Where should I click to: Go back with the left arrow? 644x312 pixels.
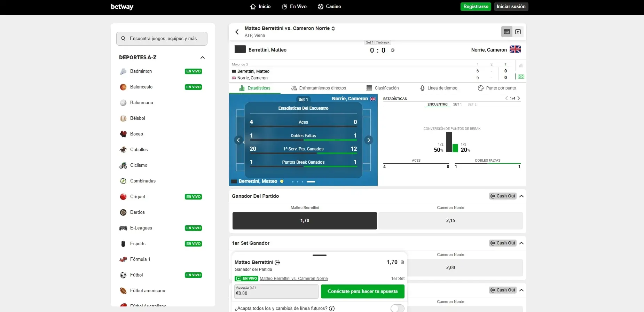click(x=237, y=32)
